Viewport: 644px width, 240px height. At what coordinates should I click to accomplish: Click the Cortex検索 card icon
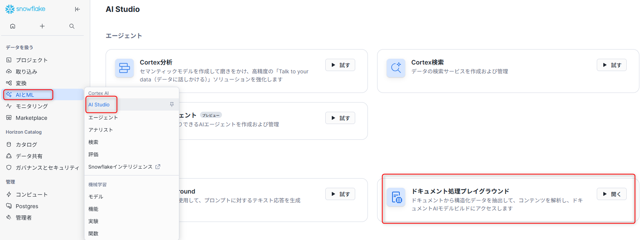coord(396,68)
